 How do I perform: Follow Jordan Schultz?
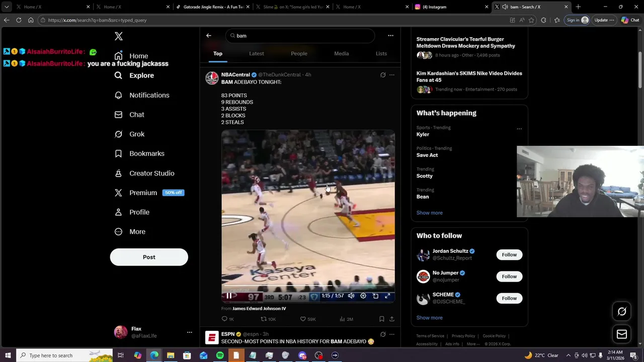[x=509, y=254]
